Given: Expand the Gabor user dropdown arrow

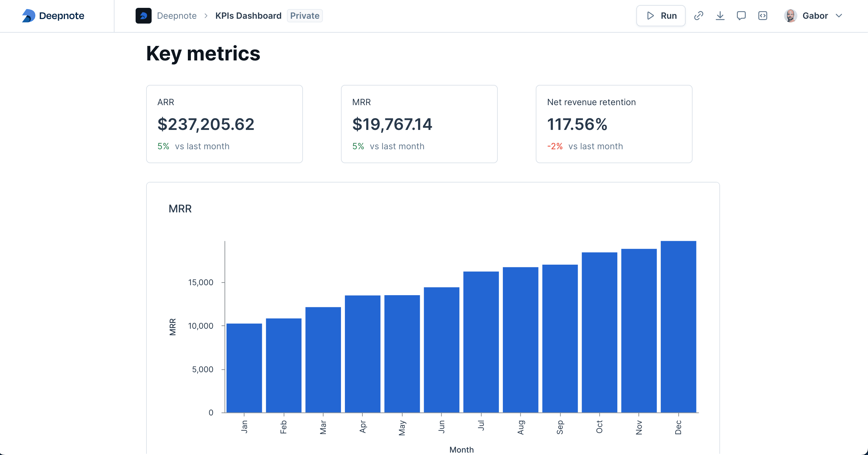Looking at the screenshot, I should 839,16.
